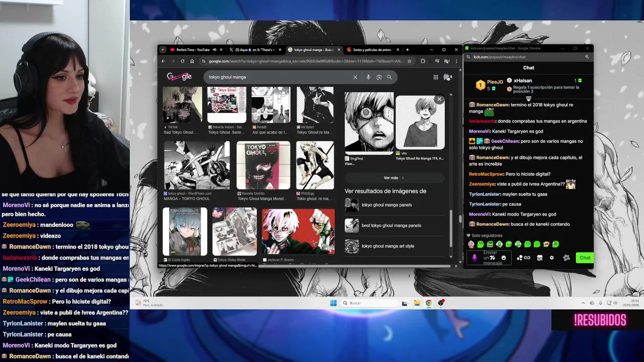Click the Chrome icon in the taskbar

coord(429,303)
